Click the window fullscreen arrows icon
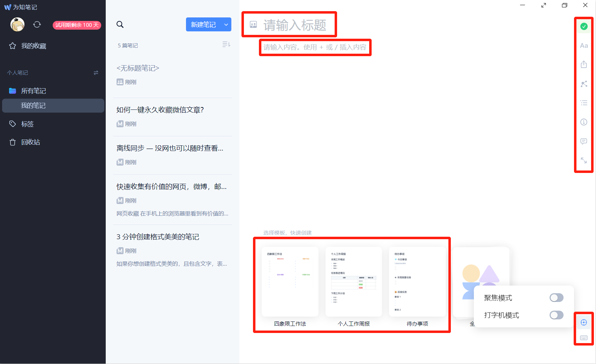 click(x=544, y=5)
